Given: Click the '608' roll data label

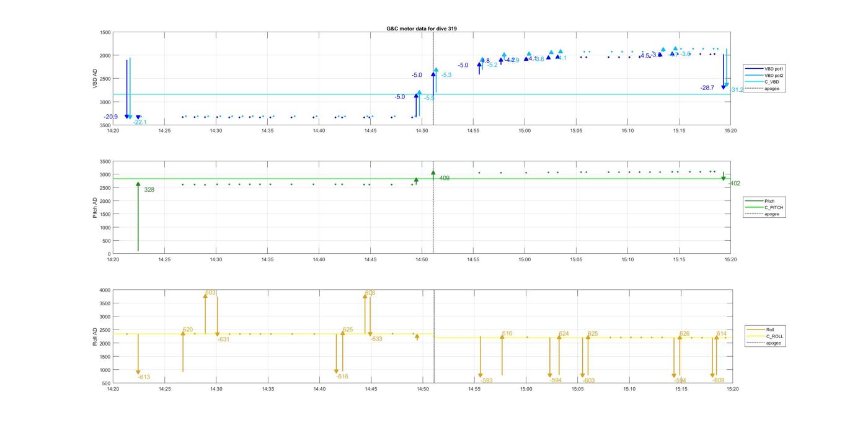Looking at the screenshot, I should [x=370, y=293].
